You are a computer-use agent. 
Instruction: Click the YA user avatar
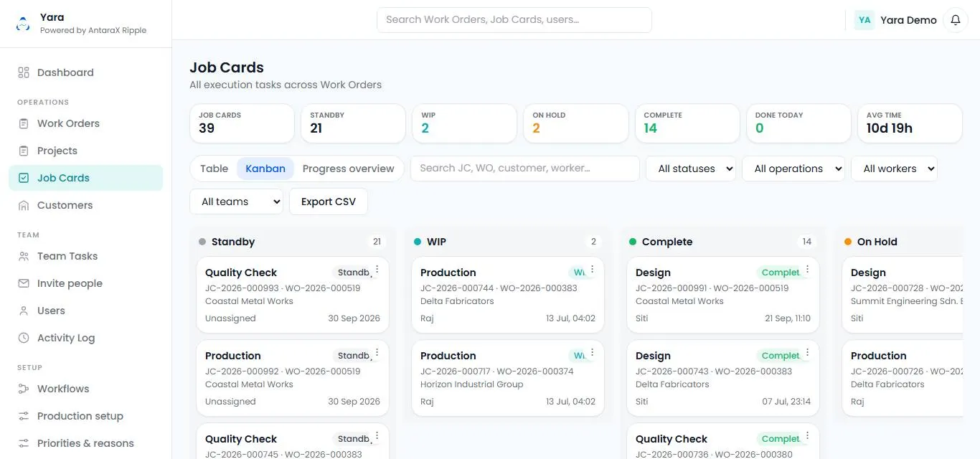click(x=864, y=20)
